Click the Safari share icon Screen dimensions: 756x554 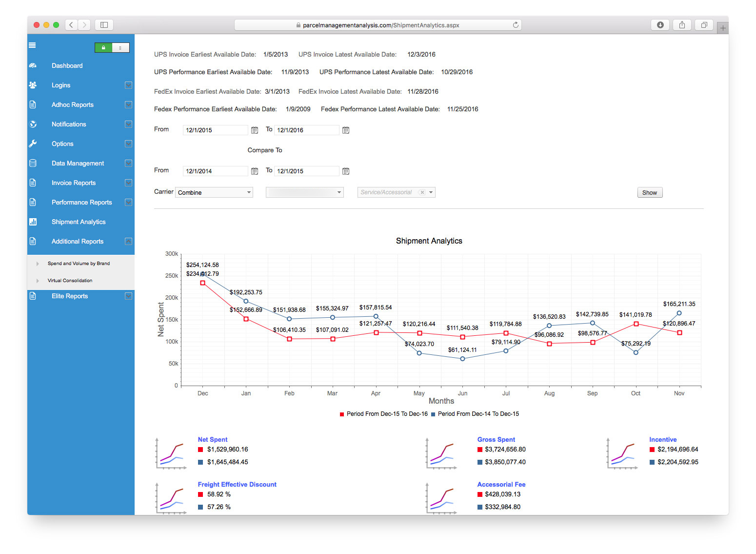[682, 25]
